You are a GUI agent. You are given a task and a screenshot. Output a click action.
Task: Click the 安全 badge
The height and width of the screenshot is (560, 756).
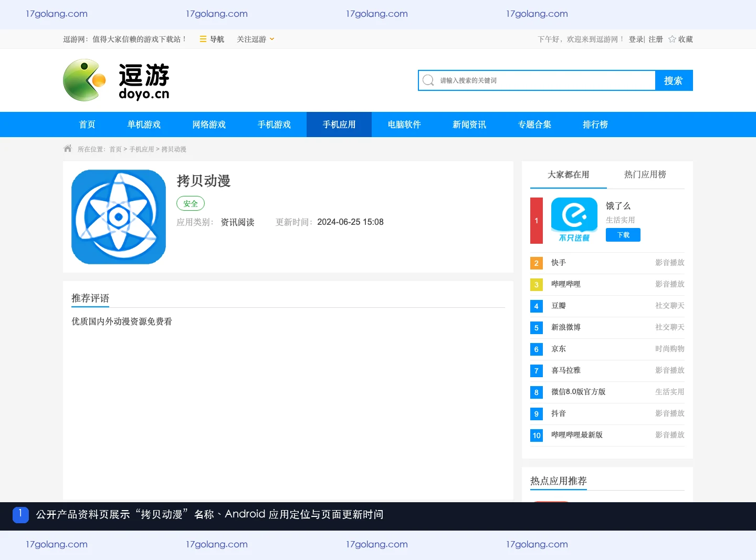tap(191, 203)
